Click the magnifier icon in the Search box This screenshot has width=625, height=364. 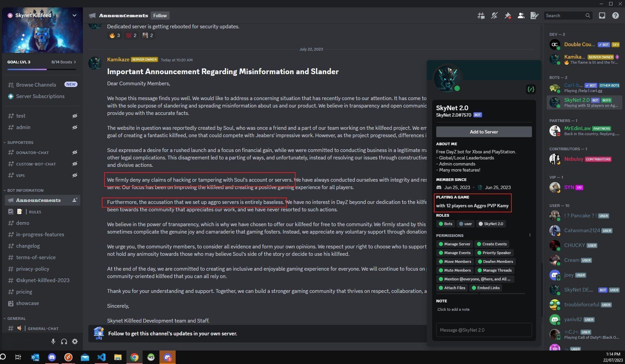coord(588,16)
